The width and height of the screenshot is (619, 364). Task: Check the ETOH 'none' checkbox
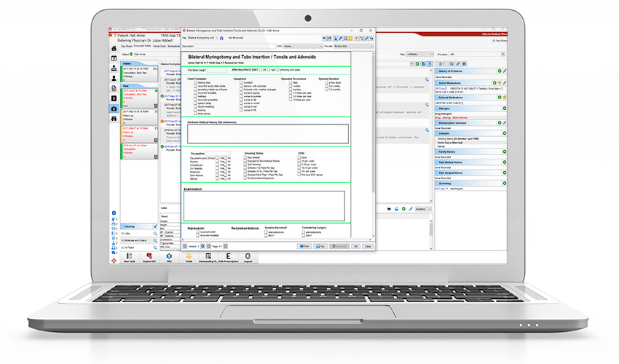tap(299, 157)
